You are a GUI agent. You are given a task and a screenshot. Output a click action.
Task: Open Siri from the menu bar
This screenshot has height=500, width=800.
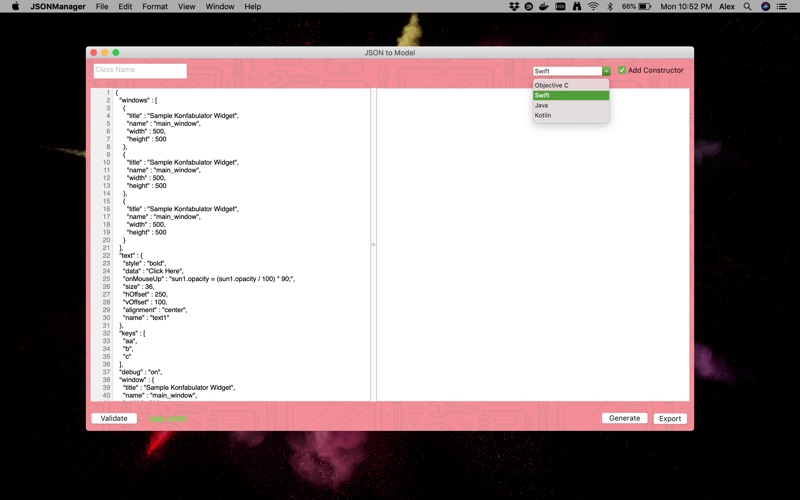tap(765, 6)
